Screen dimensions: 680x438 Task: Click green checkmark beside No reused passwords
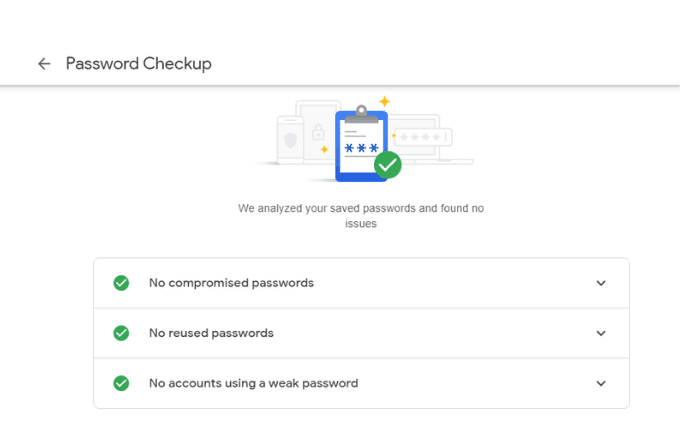tap(121, 333)
